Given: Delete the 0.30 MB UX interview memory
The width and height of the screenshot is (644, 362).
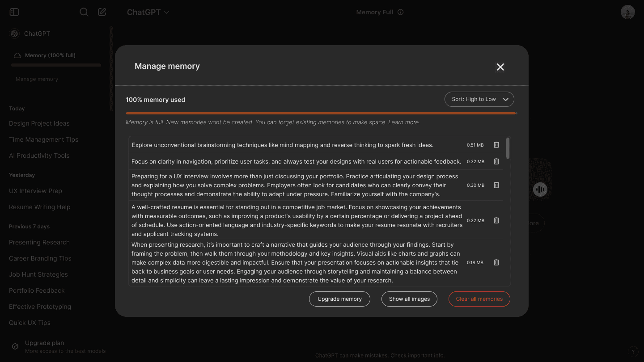Looking at the screenshot, I should point(496,185).
